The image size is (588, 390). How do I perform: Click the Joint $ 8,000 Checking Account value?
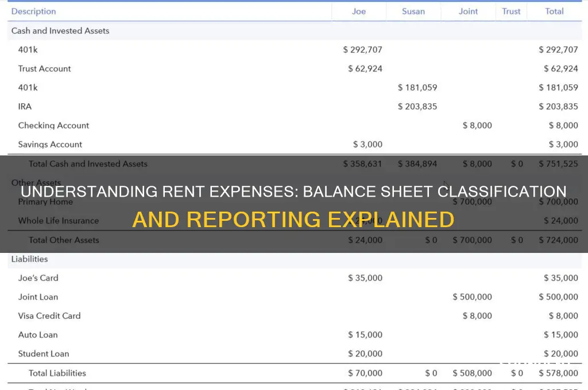(x=477, y=125)
